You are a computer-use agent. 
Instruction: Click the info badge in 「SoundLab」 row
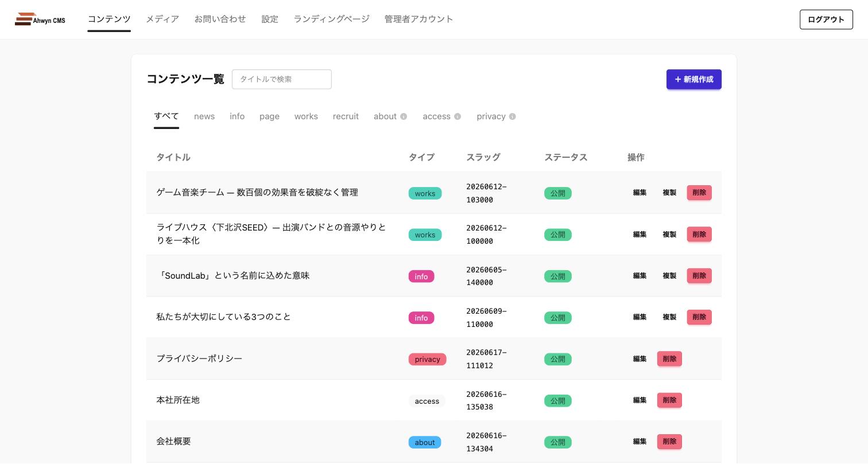[421, 276]
